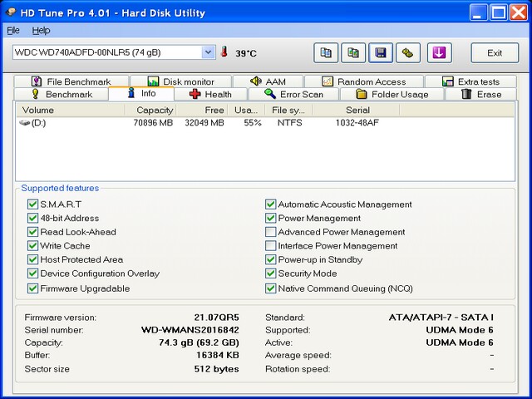Toggle the Firmware Upgradable checkbox

coord(32,288)
